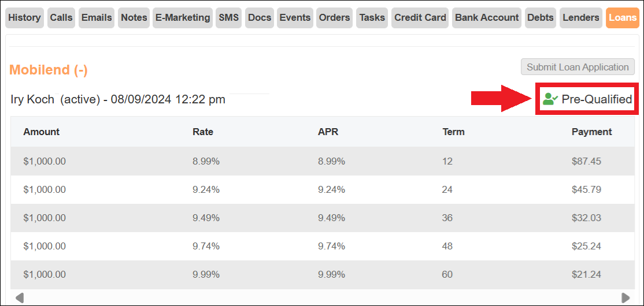The image size is (644, 306).
Task: Select the $21.24 payment cell
Action: (x=587, y=274)
